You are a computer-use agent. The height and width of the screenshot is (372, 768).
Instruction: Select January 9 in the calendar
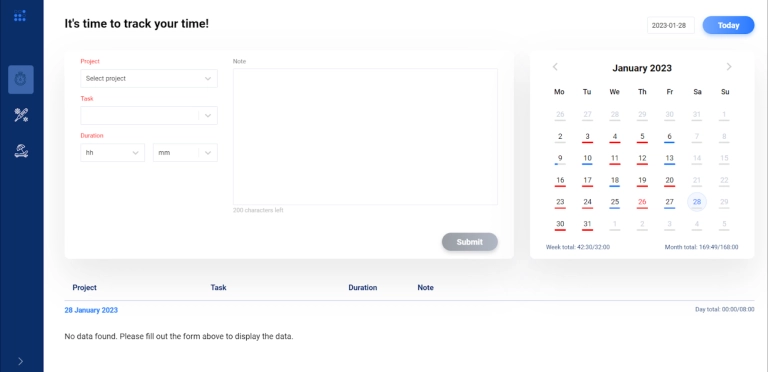(560, 159)
